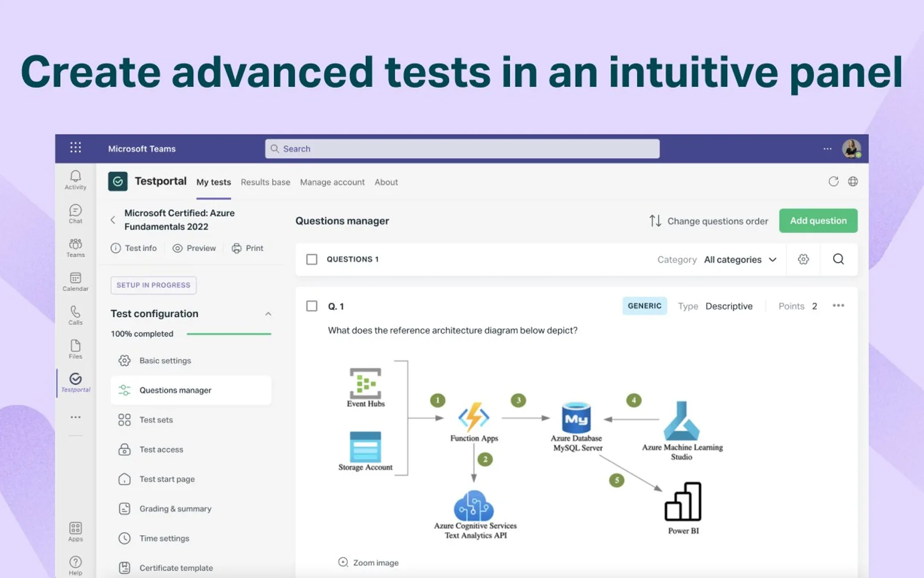Open Test sets
The image size is (924, 578).
(191, 420)
